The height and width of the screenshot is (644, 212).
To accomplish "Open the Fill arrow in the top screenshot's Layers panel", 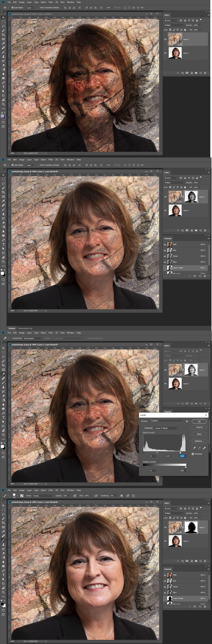I will (x=200, y=30).
